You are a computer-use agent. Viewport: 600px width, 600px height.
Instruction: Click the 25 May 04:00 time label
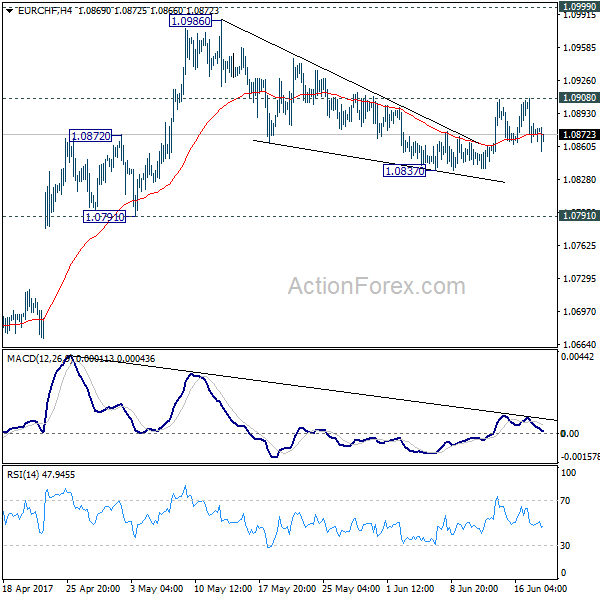tap(351, 588)
